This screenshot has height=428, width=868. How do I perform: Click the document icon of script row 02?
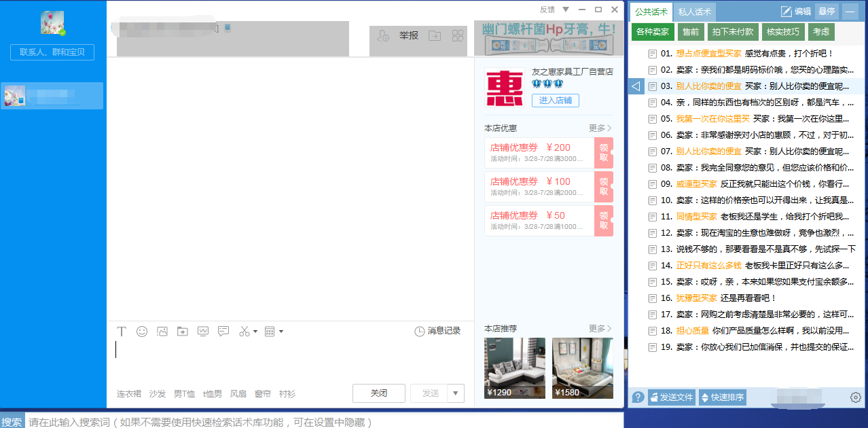653,69
